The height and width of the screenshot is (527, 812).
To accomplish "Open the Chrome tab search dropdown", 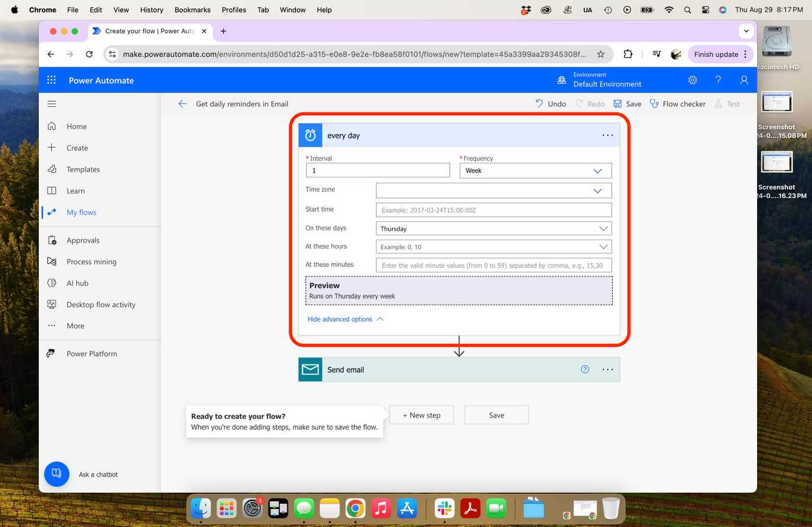I will pyautogui.click(x=746, y=31).
